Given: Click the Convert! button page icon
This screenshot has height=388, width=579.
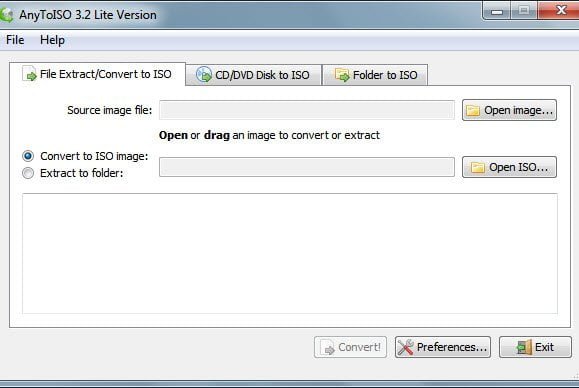Looking at the screenshot, I should click(x=328, y=347).
